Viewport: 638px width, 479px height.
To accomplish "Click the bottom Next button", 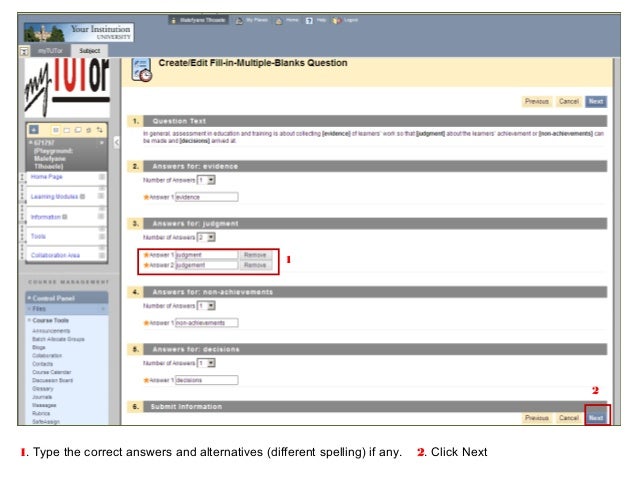I will (x=596, y=418).
